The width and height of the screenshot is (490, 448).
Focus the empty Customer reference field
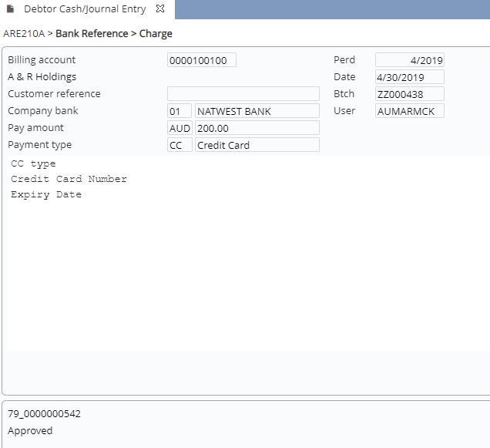click(x=243, y=94)
